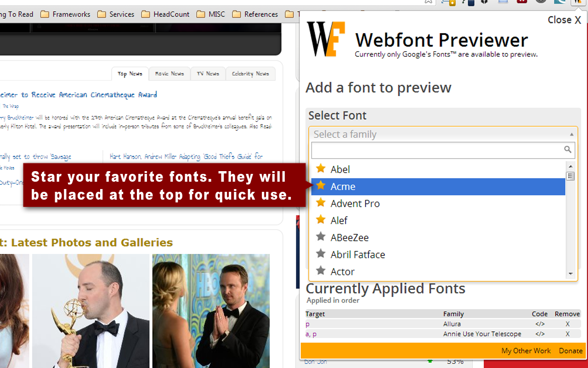Click the 'a, p' target entry
588x368 pixels.
(x=311, y=334)
